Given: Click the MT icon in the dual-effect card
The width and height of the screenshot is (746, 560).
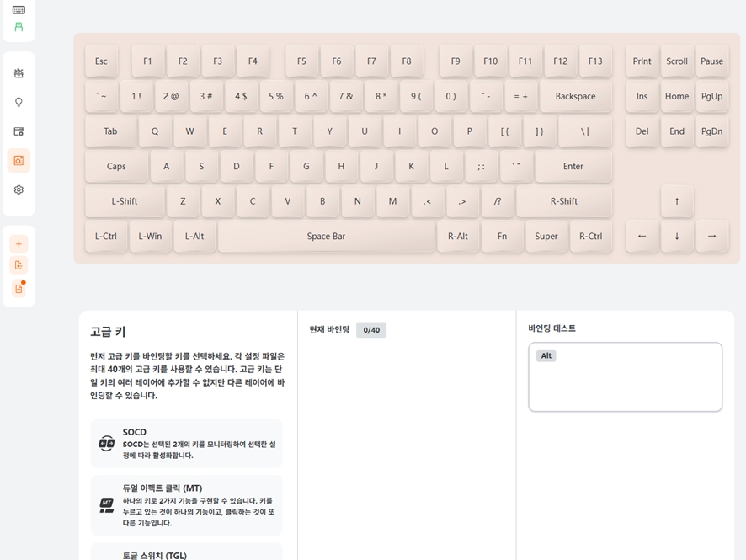Looking at the screenshot, I should (x=107, y=505).
